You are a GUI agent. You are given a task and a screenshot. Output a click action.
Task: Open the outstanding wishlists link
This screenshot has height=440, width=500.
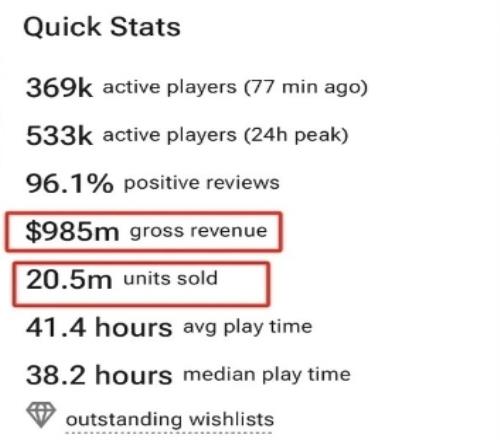pos(170,419)
